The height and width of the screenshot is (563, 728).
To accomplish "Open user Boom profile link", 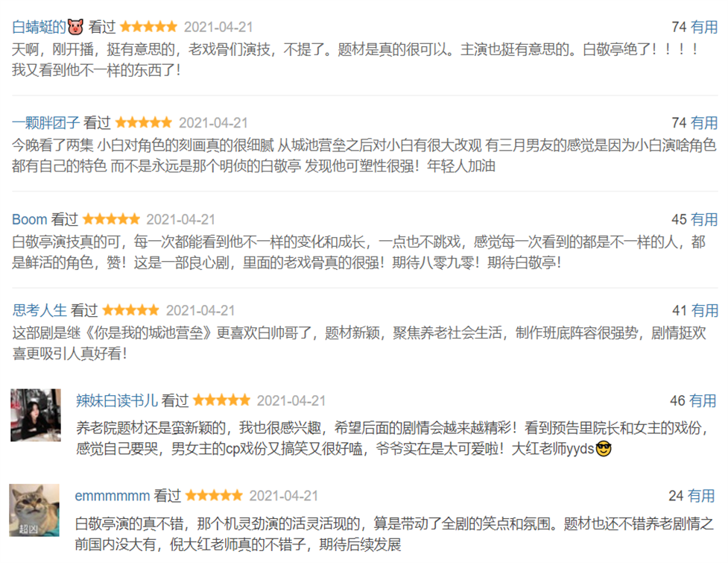I will pos(29,219).
